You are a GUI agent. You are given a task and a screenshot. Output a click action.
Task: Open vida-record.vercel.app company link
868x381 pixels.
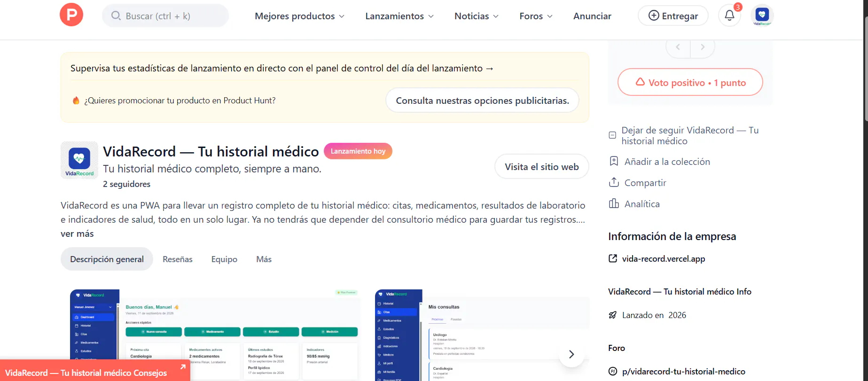pos(657,259)
